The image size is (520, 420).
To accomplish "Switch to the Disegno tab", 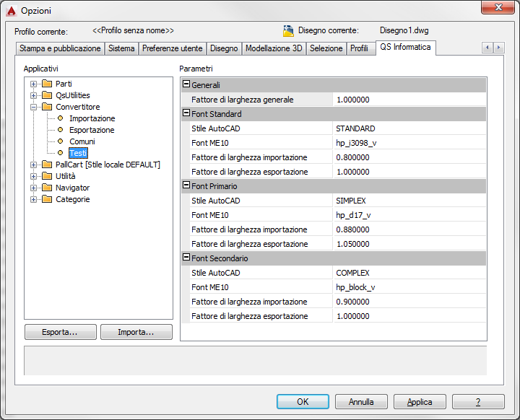I will tap(224, 48).
